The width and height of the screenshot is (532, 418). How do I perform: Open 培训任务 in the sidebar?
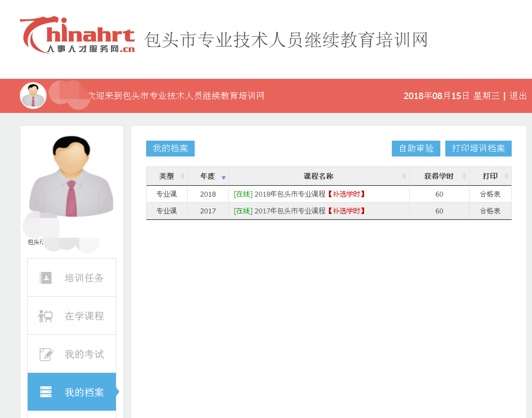coord(84,278)
